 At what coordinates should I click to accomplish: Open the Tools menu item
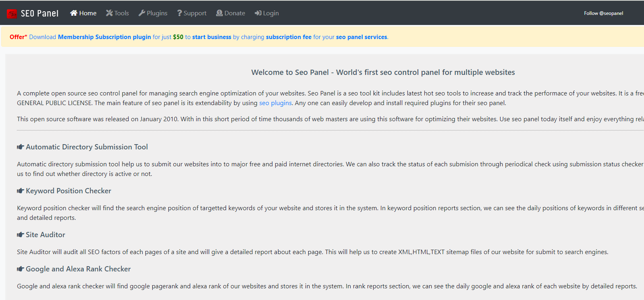point(121,13)
